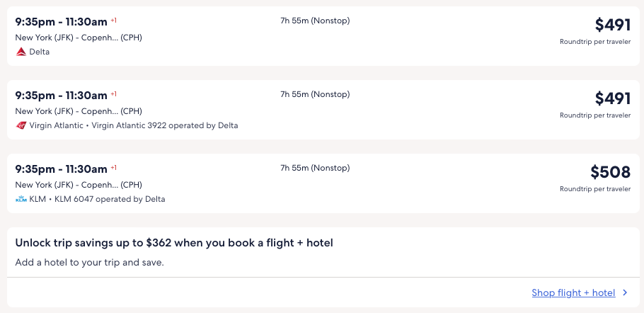Viewport: 644px width, 313px height.
Task: Click the $491 price on Virgin Atlantic flight
Action: pos(612,98)
